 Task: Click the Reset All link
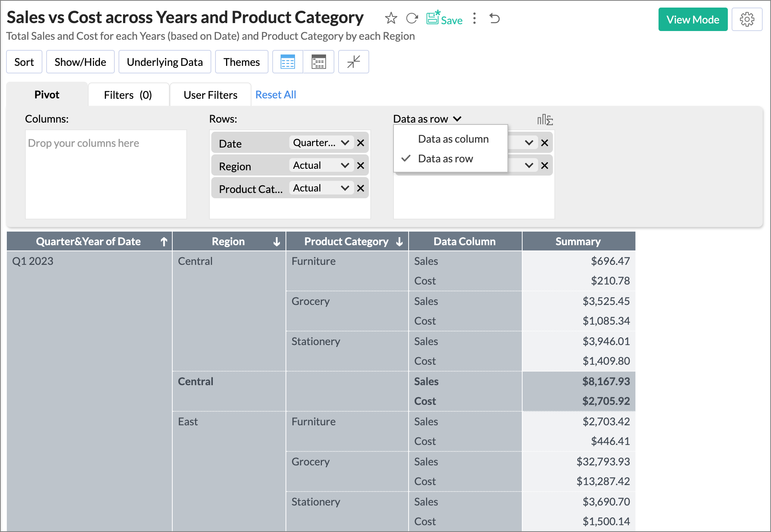276,95
